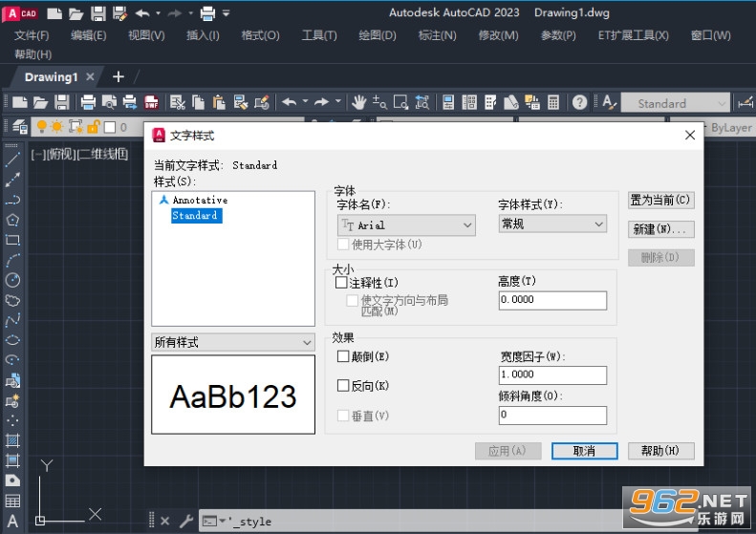Screen dimensions: 756x534
Task: Toggle 使文字方向与布局匹配(M) checkbox
Action: pyautogui.click(x=353, y=301)
